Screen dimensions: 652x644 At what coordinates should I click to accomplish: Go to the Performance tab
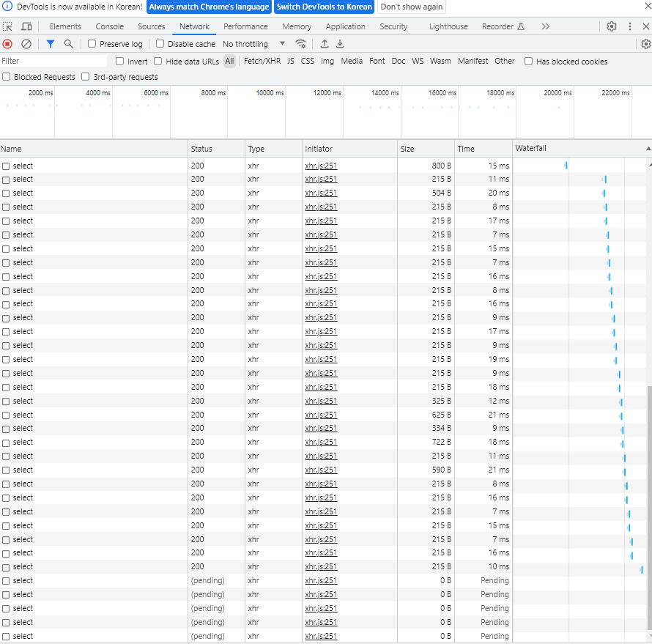coord(245,26)
